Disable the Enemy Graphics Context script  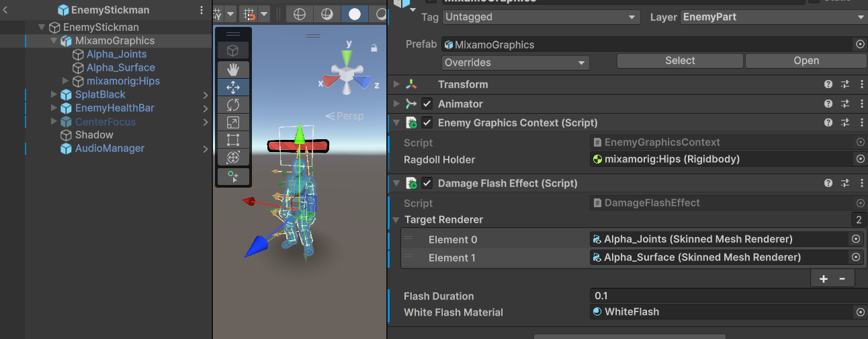(427, 123)
